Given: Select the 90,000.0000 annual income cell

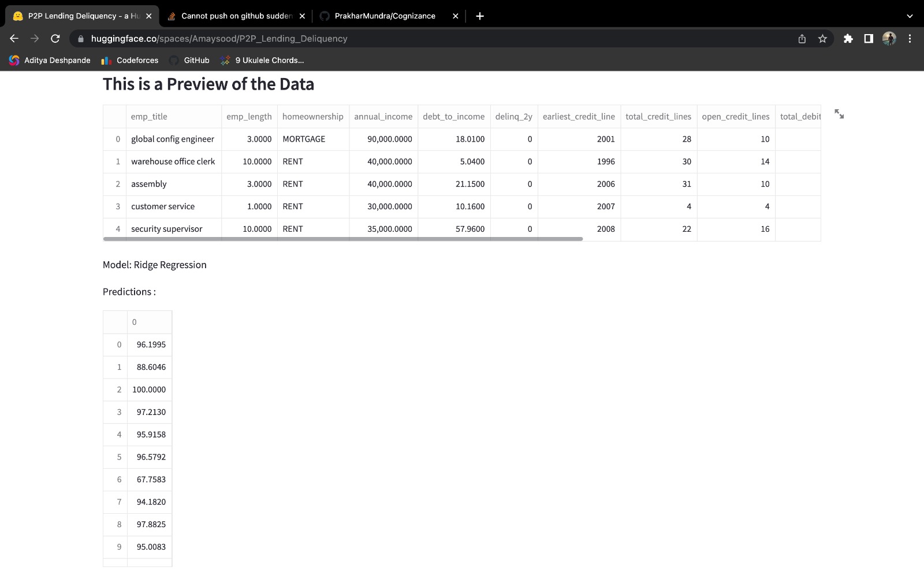Looking at the screenshot, I should click(x=383, y=139).
